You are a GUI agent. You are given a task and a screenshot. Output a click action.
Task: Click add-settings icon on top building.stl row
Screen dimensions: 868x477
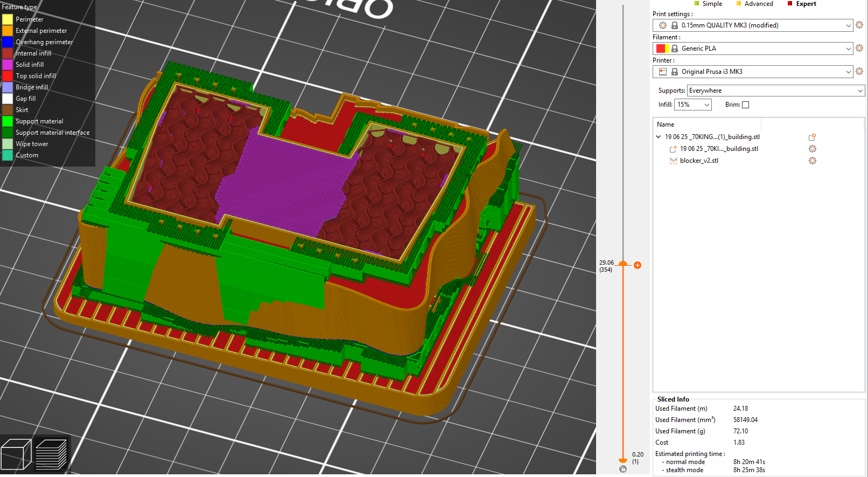point(812,137)
